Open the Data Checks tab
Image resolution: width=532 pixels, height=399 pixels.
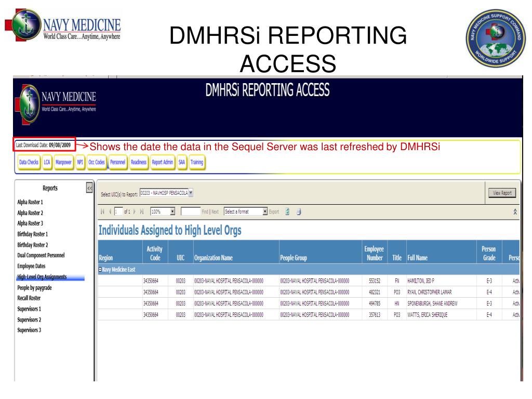[x=29, y=162]
